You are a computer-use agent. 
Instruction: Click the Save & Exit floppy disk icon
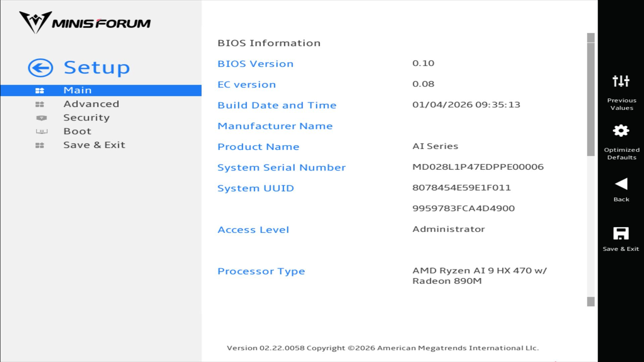[x=621, y=234]
